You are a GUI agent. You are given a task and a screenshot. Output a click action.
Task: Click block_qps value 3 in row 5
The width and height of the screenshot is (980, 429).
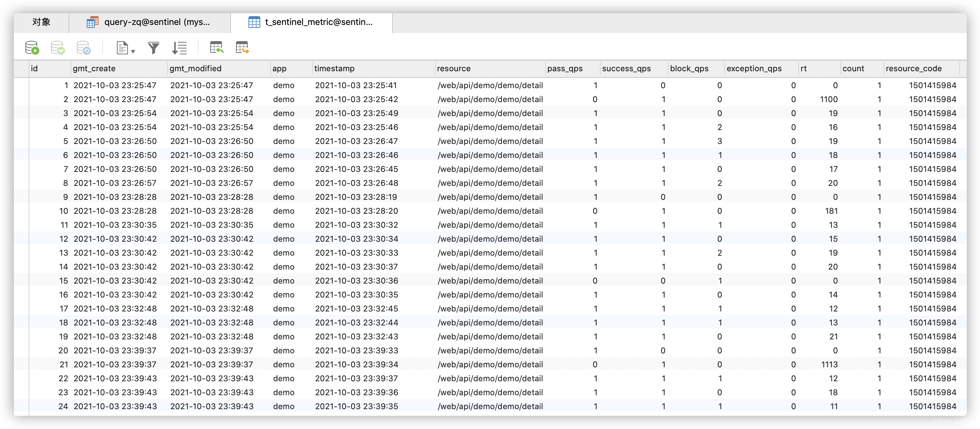(719, 141)
